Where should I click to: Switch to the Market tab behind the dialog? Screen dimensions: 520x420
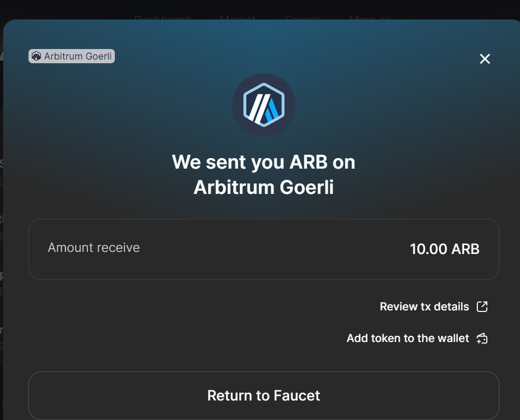pos(237,18)
